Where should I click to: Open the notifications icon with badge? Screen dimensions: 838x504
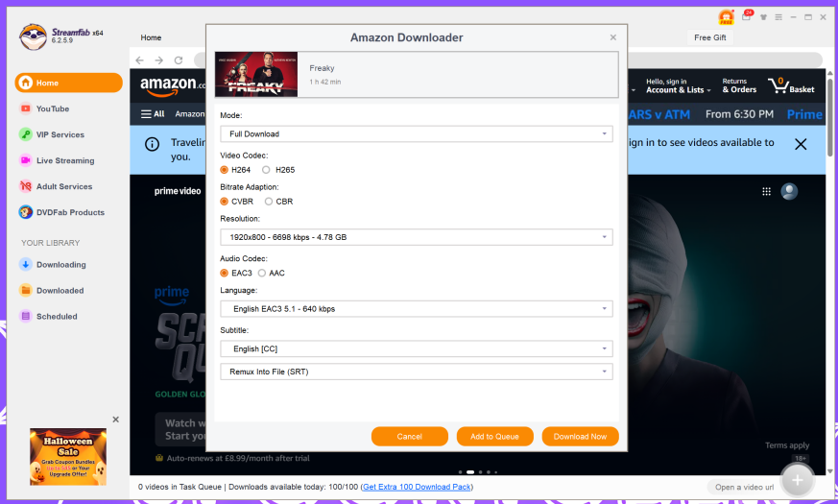(747, 16)
